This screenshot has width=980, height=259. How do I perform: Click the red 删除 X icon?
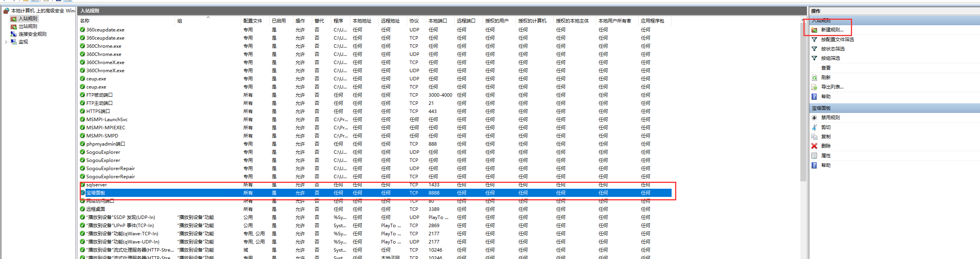pos(814,146)
